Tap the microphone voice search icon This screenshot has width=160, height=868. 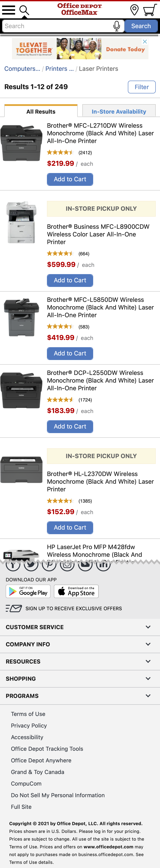point(116,26)
